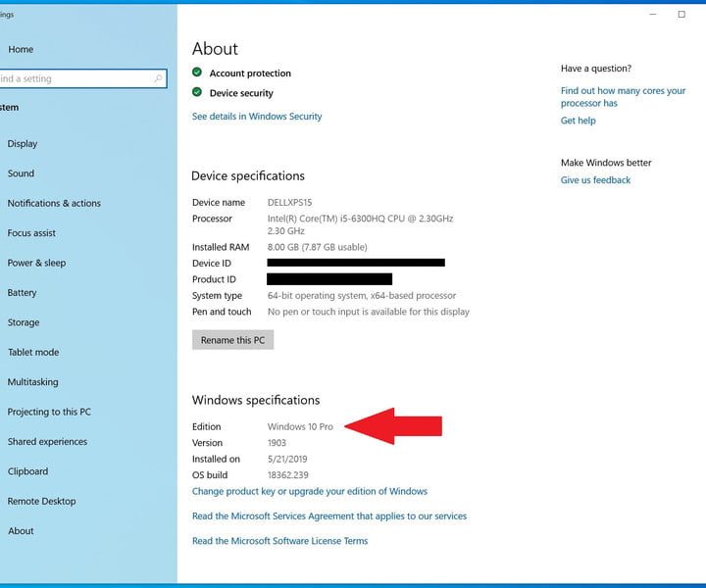
Task: Select Multitasking in the sidebar
Action: (33, 382)
